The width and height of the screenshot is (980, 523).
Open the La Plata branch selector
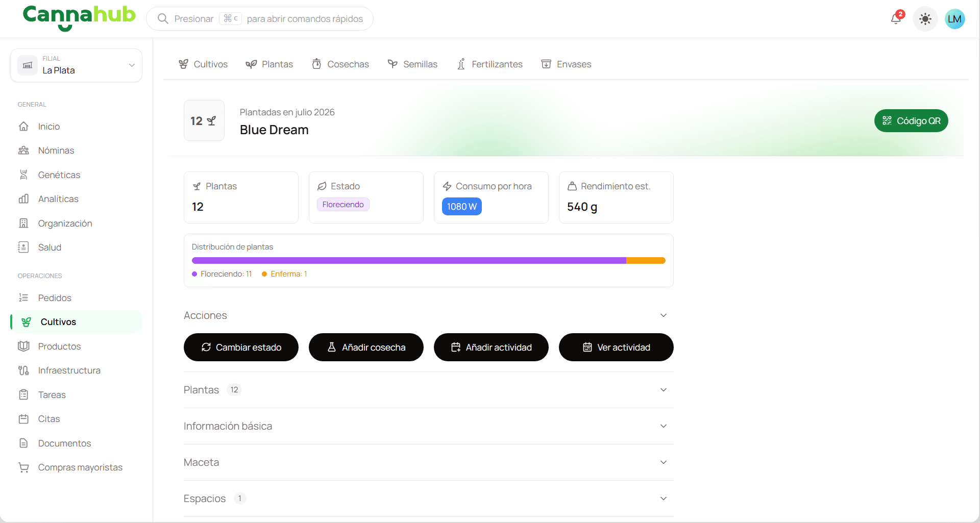pyautogui.click(x=76, y=65)
